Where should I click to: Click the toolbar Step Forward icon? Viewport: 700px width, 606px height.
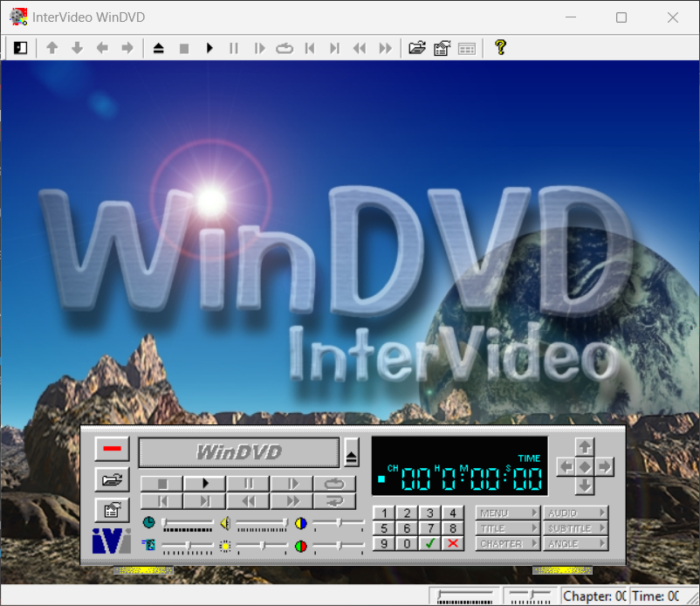pos(259,48)
